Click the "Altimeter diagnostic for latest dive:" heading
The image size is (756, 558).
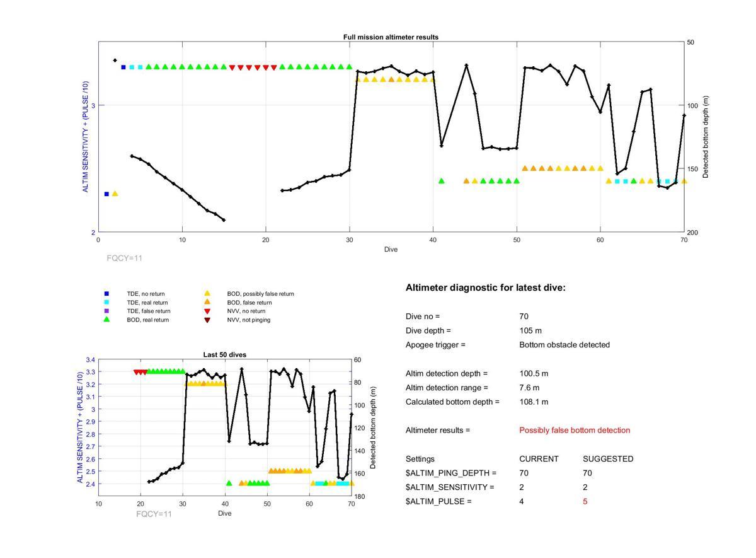click(x=486, y=288)
